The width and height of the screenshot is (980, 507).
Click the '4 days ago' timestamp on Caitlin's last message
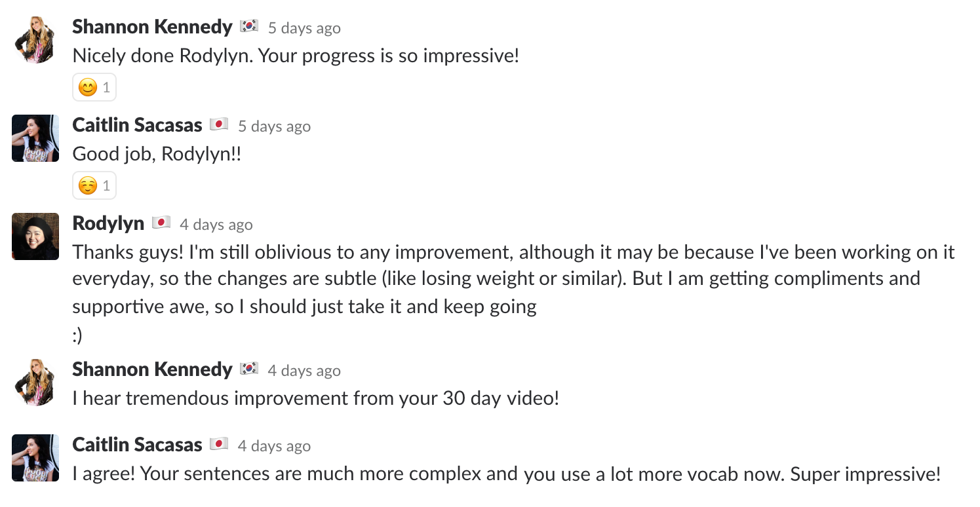point(274,446)
